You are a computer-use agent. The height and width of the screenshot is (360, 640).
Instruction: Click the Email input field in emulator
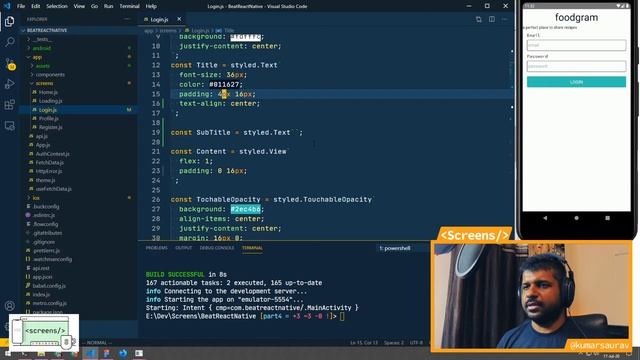[x=576, y=45]
